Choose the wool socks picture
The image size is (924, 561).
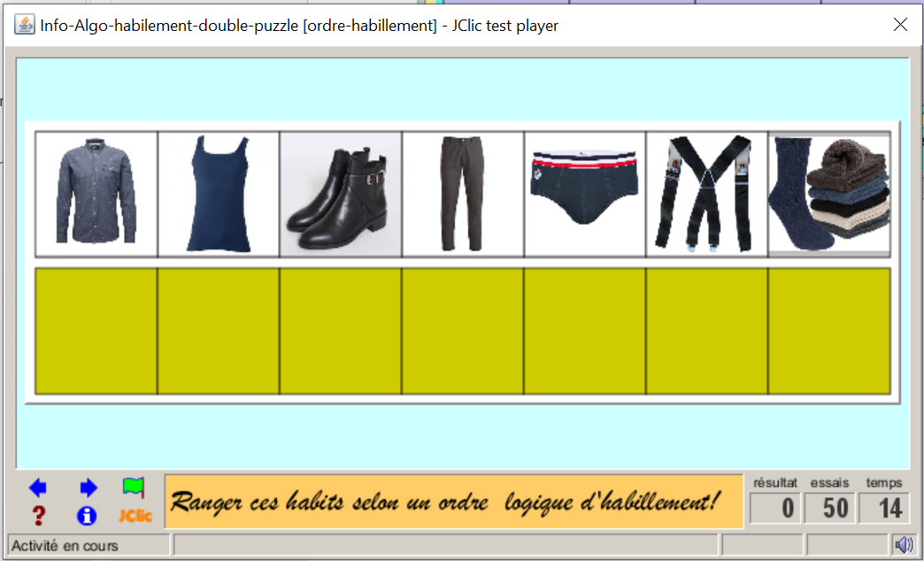(x=829, y=194)
